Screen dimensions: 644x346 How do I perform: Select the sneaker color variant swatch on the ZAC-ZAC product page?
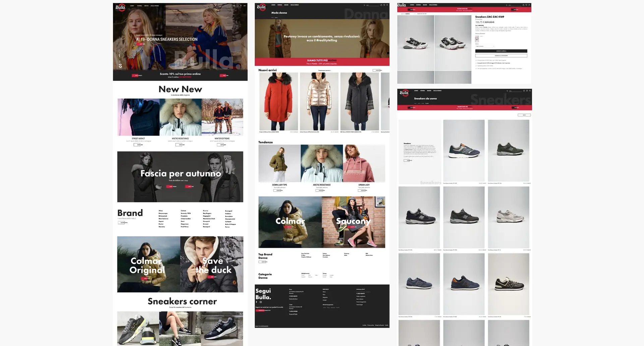[477, 40]
